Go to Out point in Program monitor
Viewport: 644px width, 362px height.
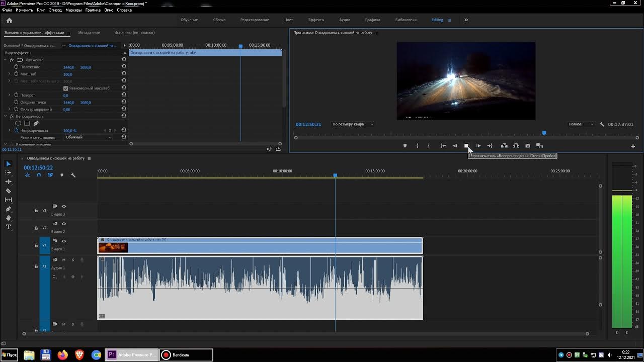click(490, 146)
